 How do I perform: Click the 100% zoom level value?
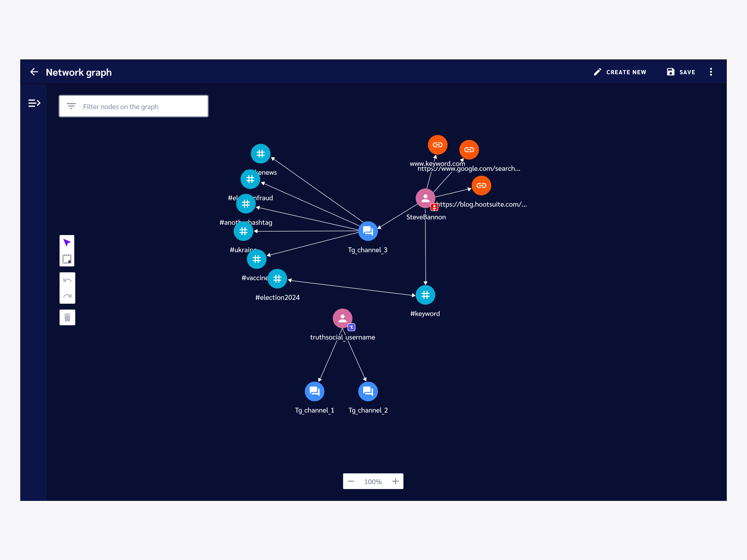[x=373, y=482]
